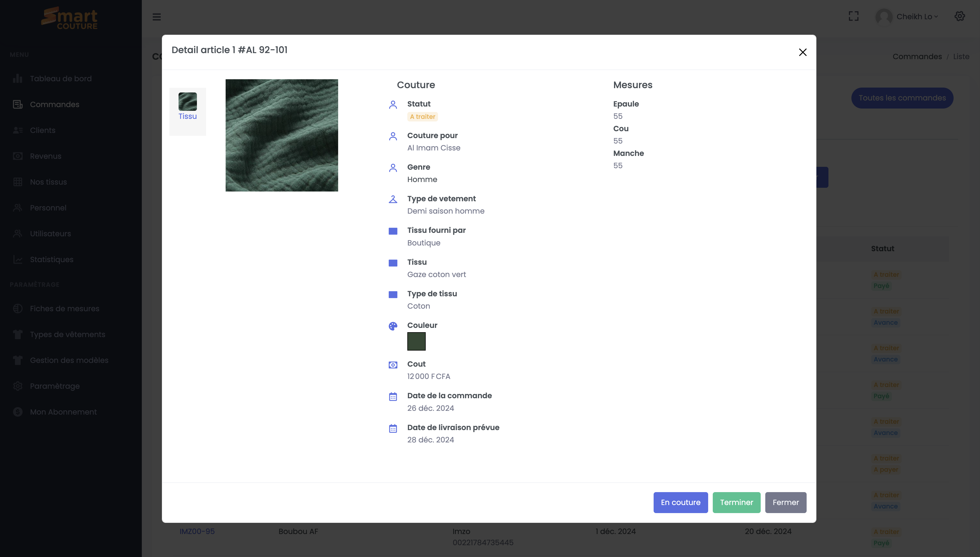980x557 pixels.
Task: Open order link IMZ00-95
Action: pyautogui.click(x=197, y=531)
